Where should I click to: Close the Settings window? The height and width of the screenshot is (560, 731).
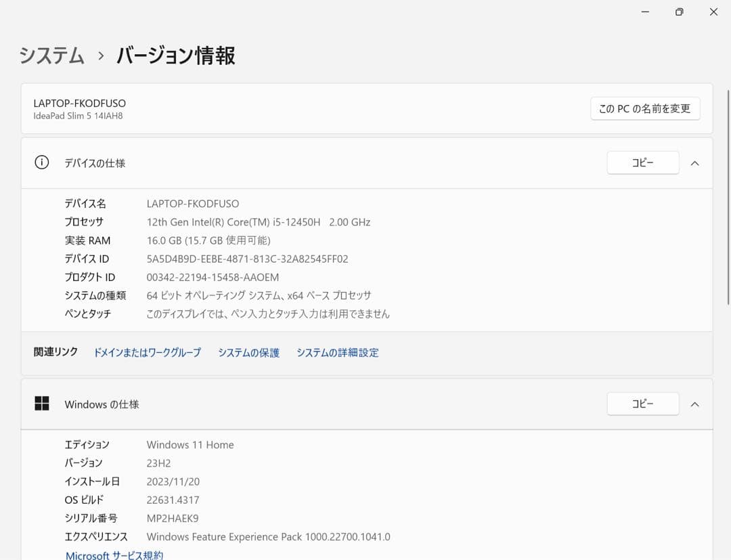(x=713, y=12)
